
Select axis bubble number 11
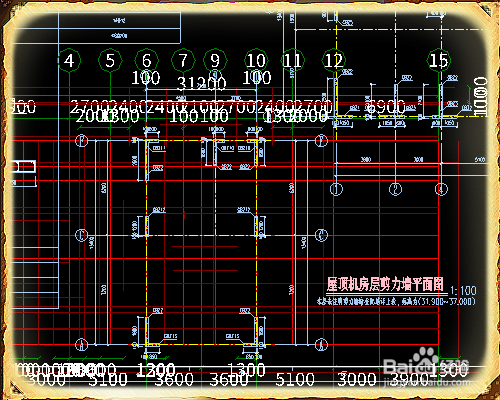tap(292, 60)
